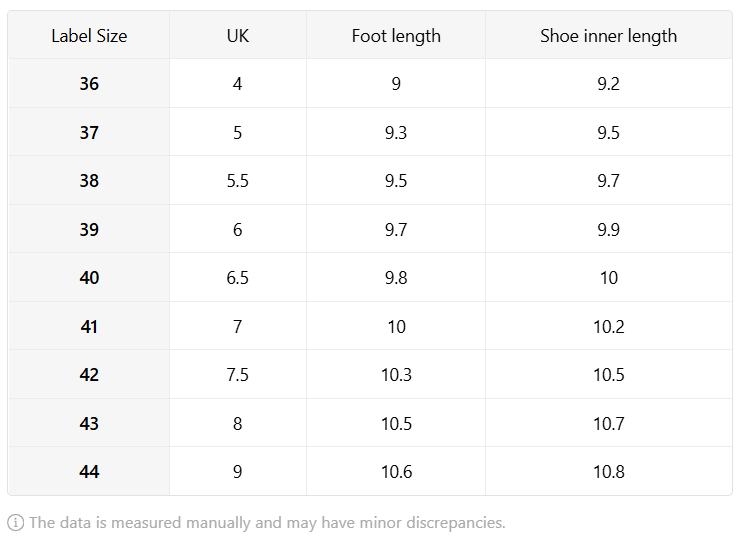Click the Shoe inner length header

click(608, 36)
